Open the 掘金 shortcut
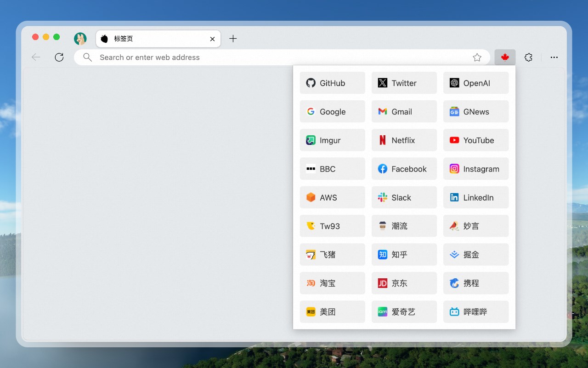This screenshot has height=368, width=588. tap(476, 254)
